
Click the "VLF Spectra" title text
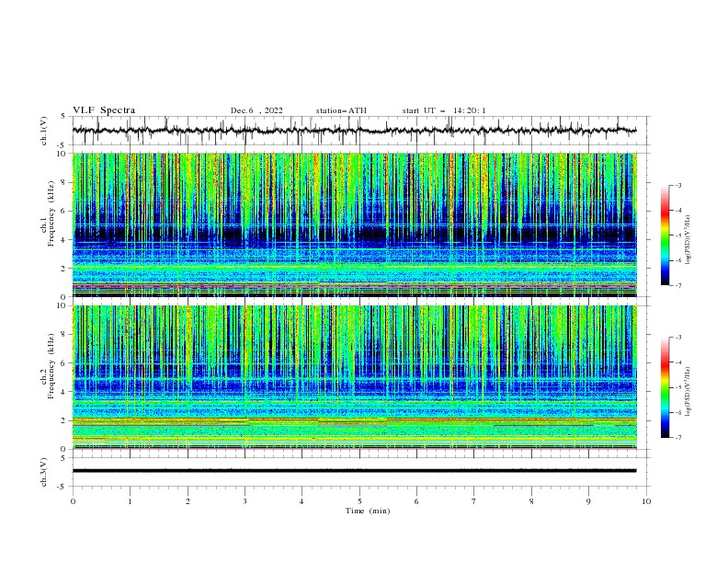(x=104, y=110)
